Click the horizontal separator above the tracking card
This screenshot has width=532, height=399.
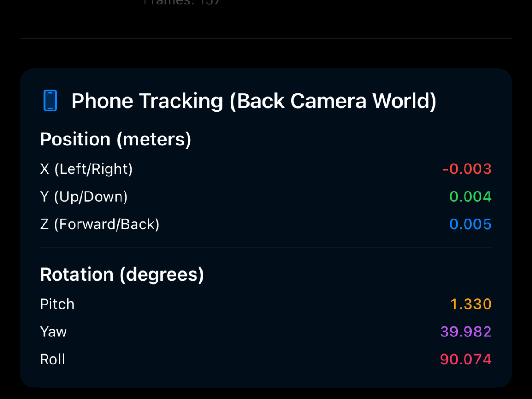[x=266, y=38]
